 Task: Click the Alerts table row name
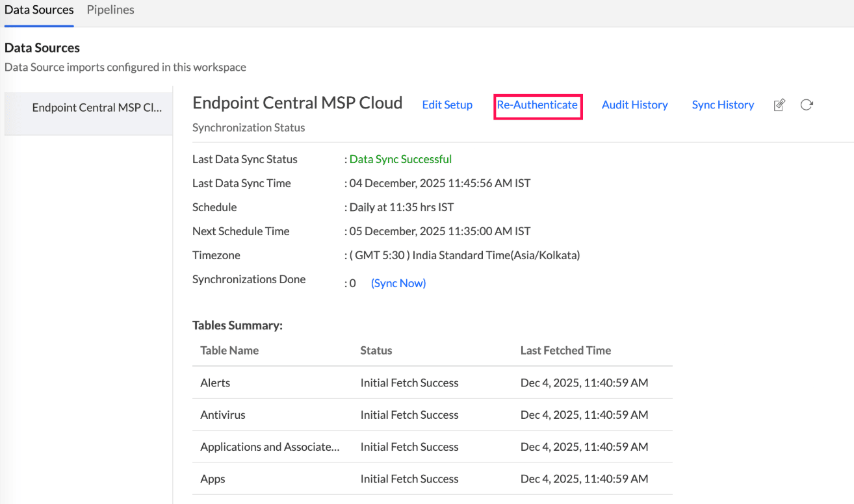pyautogui.click(x=215, y=383)
